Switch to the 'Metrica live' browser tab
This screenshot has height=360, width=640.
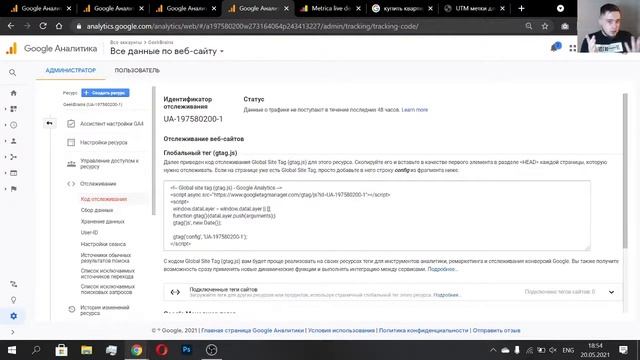click(x=329, y=8)
